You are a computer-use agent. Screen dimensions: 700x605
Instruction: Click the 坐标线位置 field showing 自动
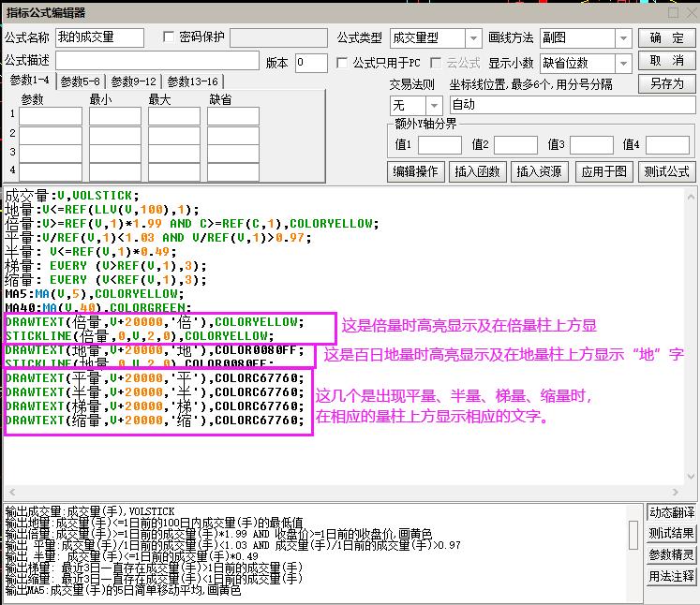point(573,105)
